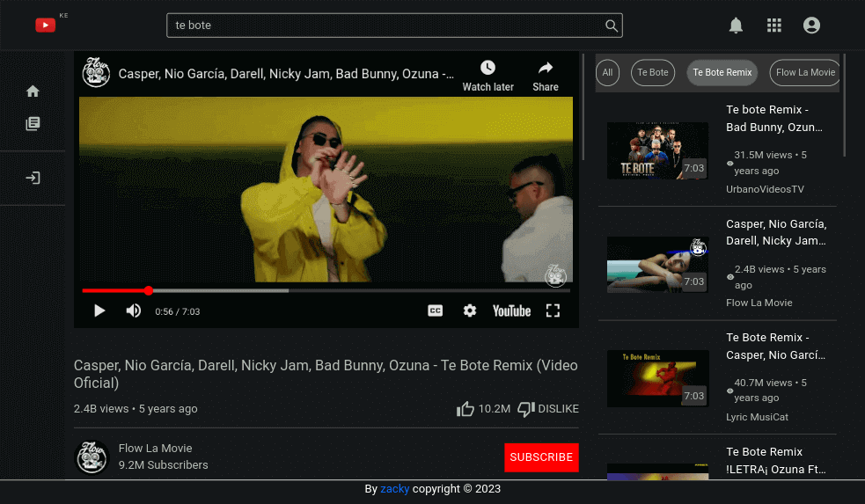Open the Flow La Movie channel name in the sidebar list
This screenshot has height=504, width=865.
[759, 303]
